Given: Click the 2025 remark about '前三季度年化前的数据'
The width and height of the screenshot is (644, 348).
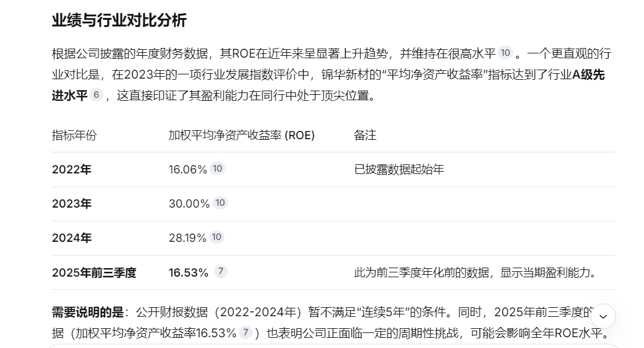Looking at the screenshot, I should [476, 272].
